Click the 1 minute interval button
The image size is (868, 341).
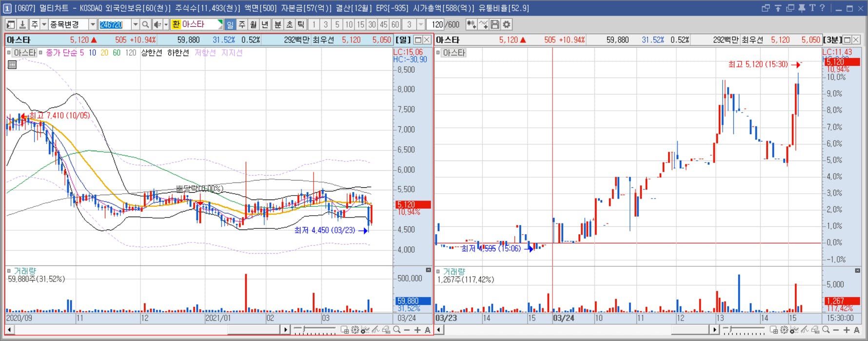314,24
